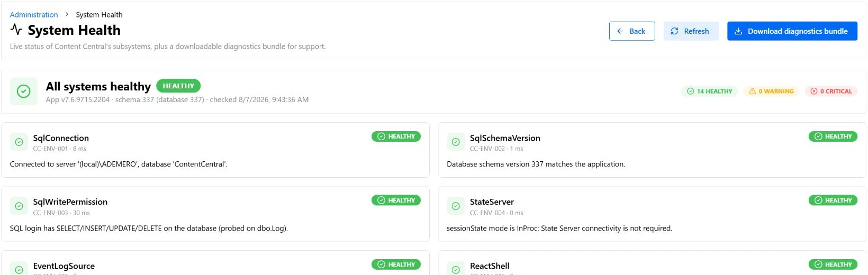Click the "All systems healthy" heading
Image resolution: width=868 pixels, height=275 pixels.
pyautogui.click(x=98, y=86)
